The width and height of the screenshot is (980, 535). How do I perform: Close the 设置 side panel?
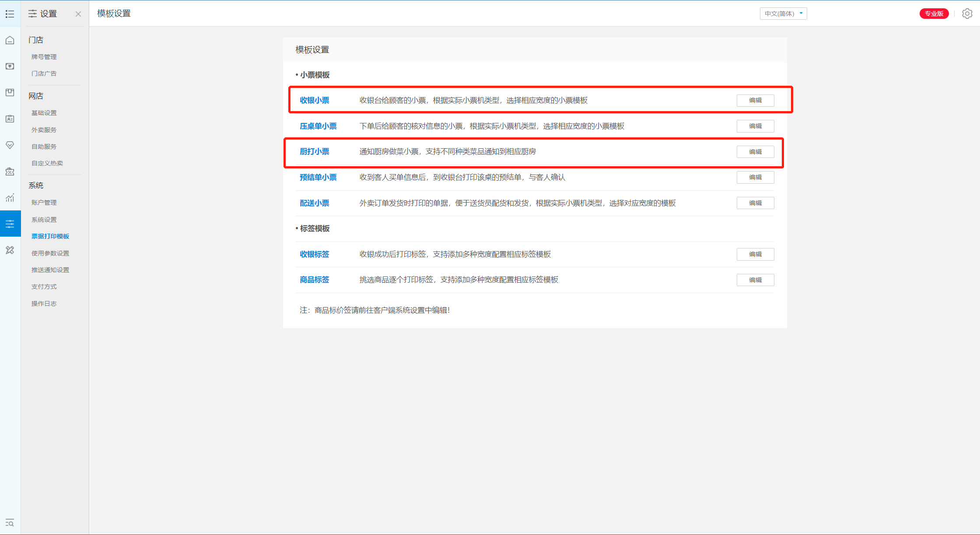click(78, 14)
